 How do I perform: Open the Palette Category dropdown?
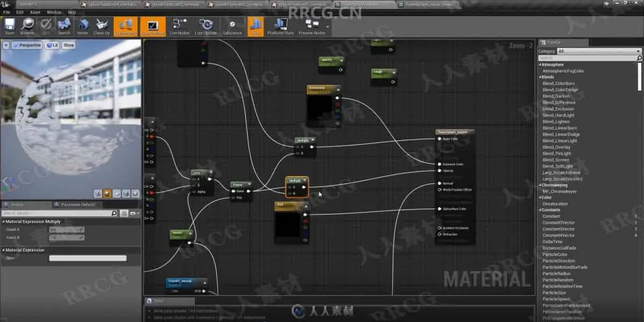[x=599, y=52]
